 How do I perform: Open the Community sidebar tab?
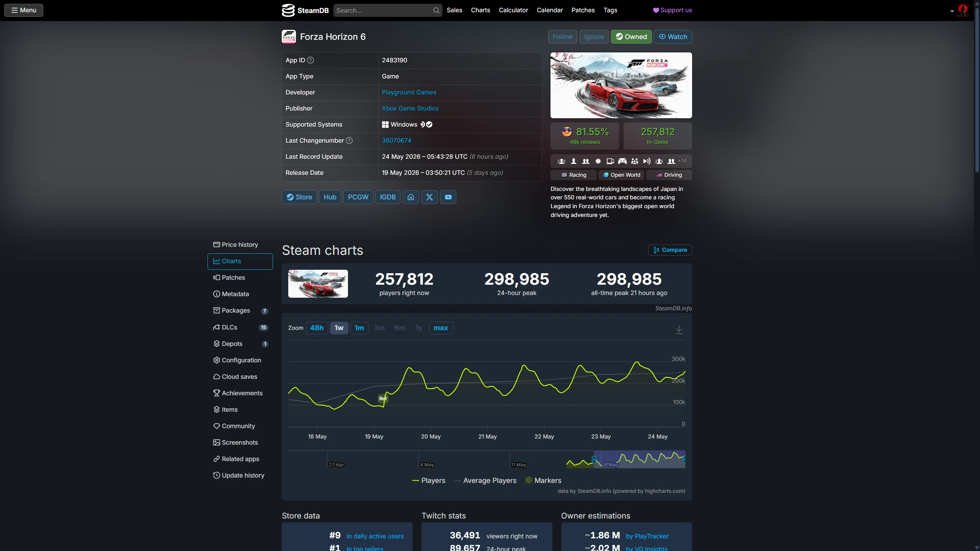point(240,426)
